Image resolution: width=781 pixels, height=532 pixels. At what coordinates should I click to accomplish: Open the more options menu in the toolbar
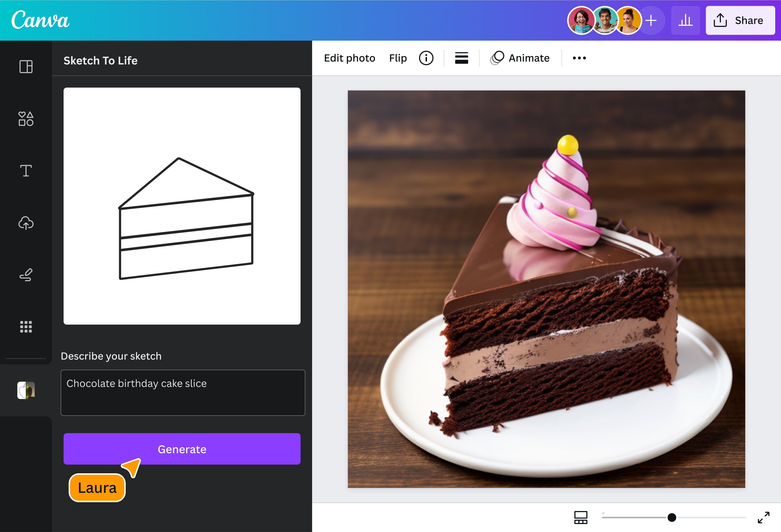click(x=579, y=57)
